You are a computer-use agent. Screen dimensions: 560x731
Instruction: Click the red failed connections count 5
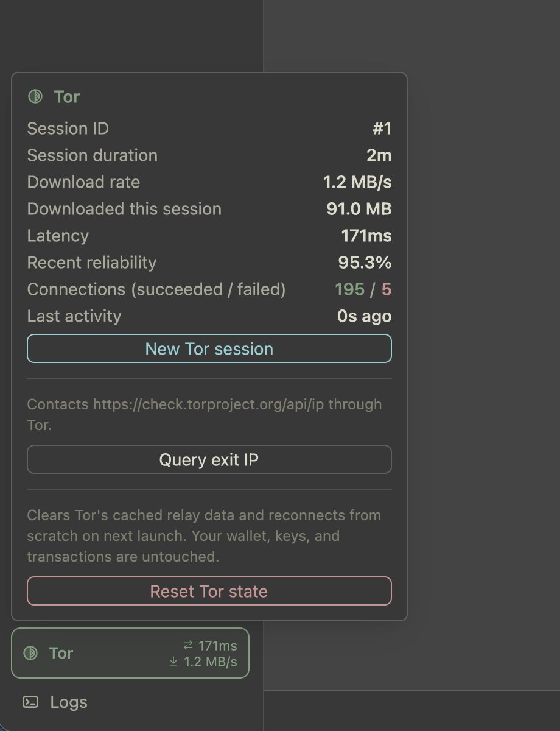(387, 289)
